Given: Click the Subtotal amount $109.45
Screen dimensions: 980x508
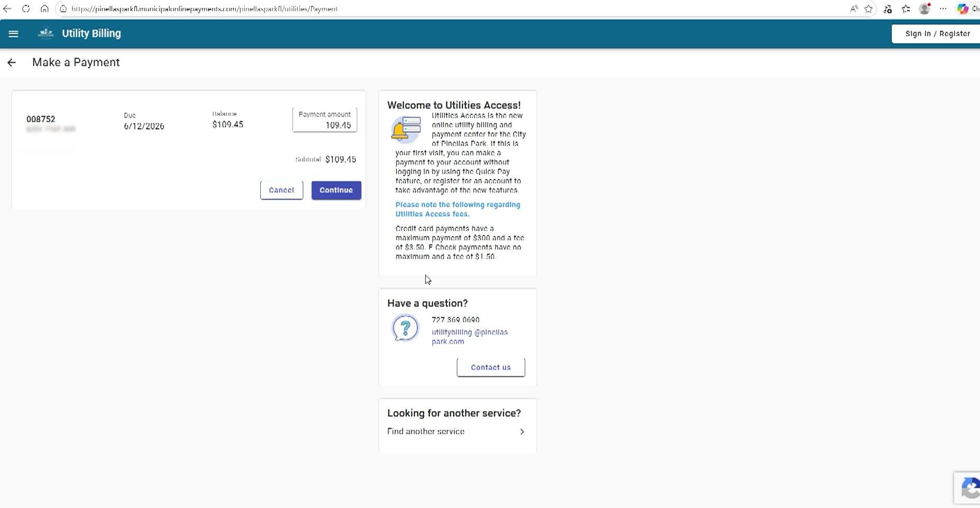Looking at the screenshot, I should pos(341,160).
